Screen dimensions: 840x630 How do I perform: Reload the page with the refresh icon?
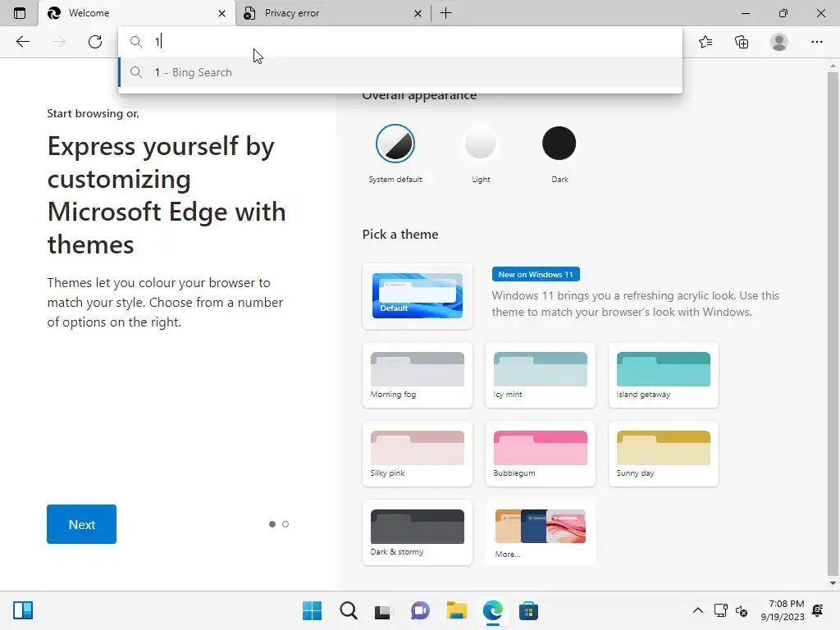pyautogui.click(x=95, y=42)
